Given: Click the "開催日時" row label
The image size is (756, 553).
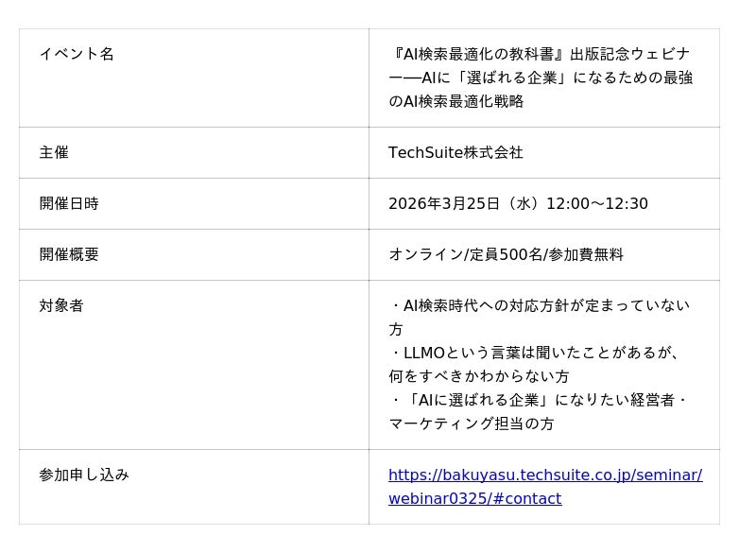Looking at the screenshot, I should pos(69,203).
